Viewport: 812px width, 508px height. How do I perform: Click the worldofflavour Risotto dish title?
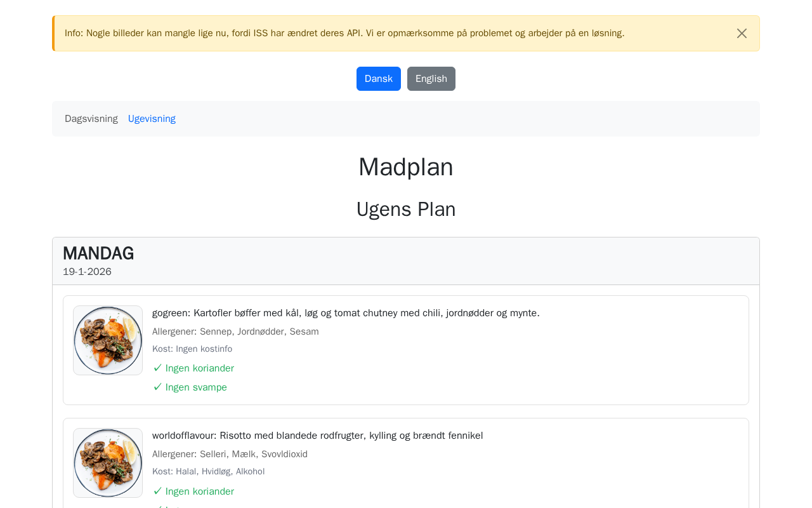tap(317, 436)
